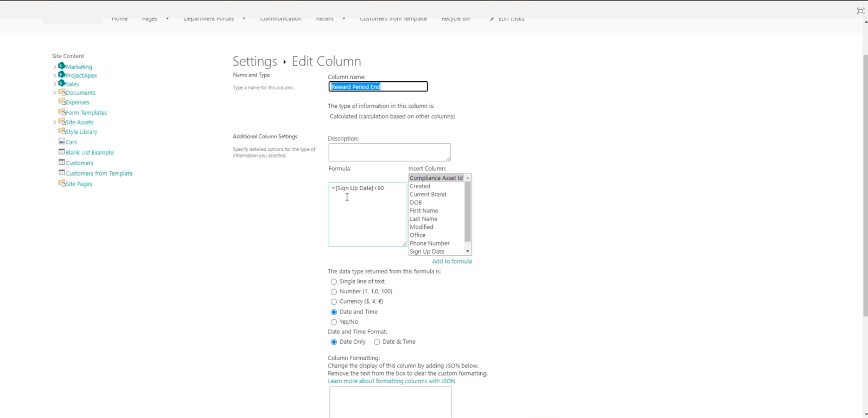Click Insert Column list scroll-down arrow
This screenshot has width=868, height=418.
point(468,252)
